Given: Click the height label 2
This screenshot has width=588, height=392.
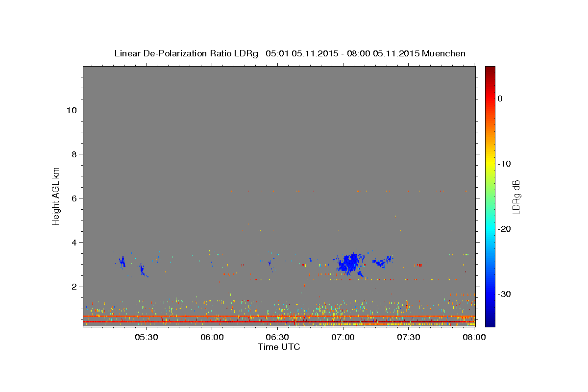Looking at the screenshot, I should point(74,287).
